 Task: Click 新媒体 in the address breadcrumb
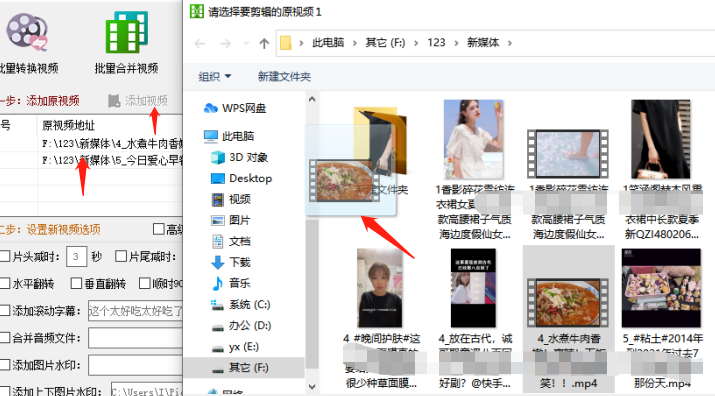click(483, 43)
